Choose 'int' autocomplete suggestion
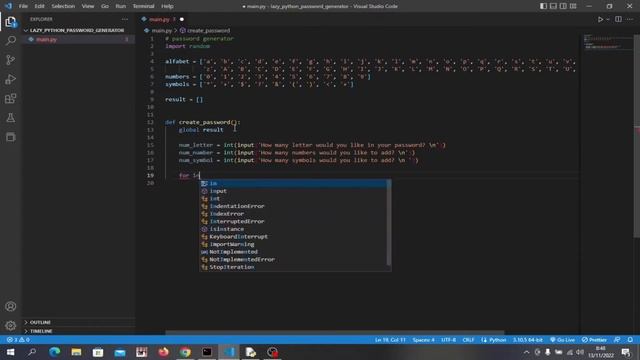 click(x=293, y=198)
